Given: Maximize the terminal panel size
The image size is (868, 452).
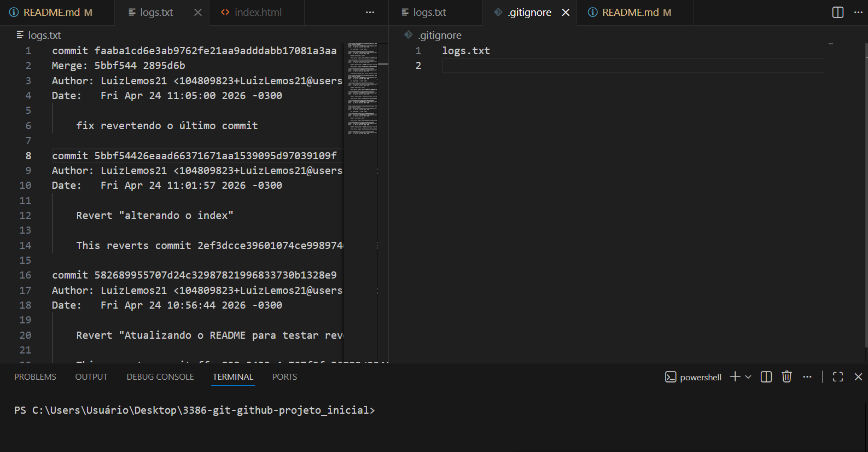Looking at the screenshot, I should pyautogui.click(x=837, y=377).
